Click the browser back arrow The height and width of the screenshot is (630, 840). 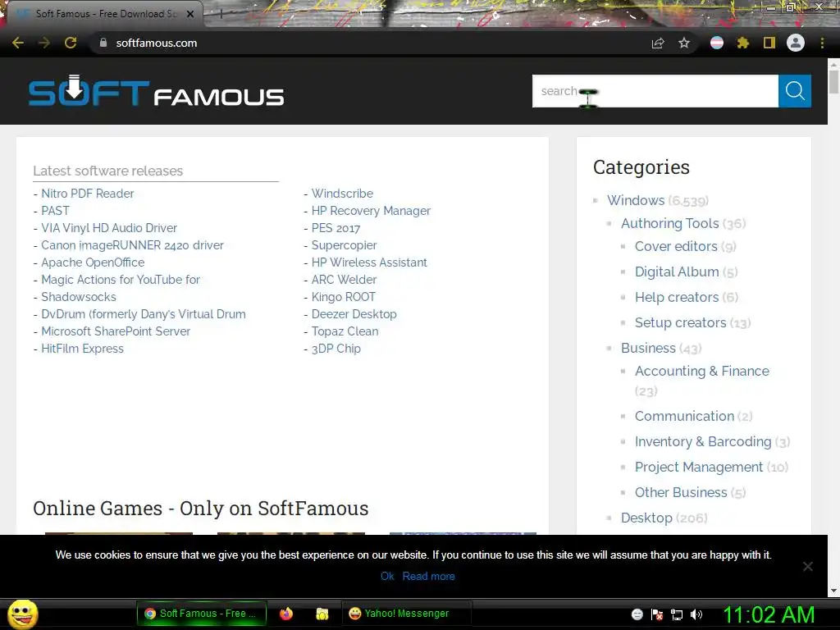[18, 43]
